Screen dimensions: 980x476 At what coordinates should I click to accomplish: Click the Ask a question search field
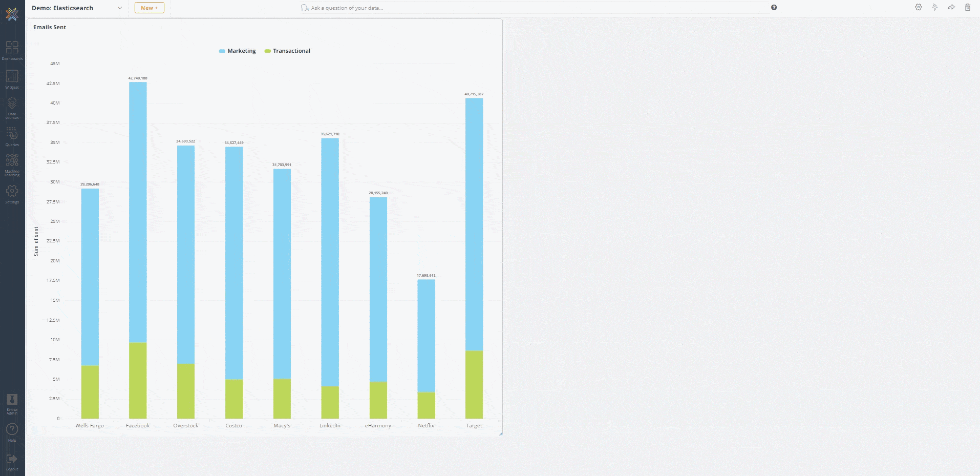[532, 8]
